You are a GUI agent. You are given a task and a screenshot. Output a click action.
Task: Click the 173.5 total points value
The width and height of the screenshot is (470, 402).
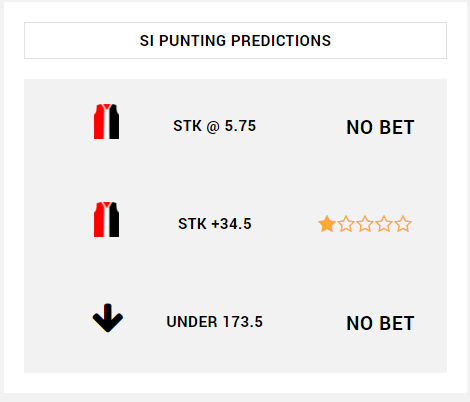pos(243,322)
